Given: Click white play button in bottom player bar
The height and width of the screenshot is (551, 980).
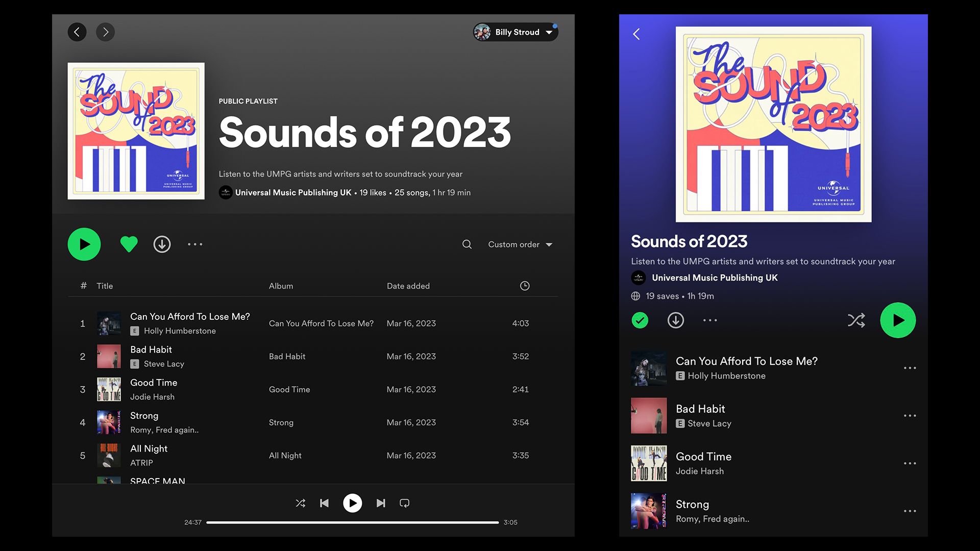Looking at the screenshot, I should tap(353, 504).
